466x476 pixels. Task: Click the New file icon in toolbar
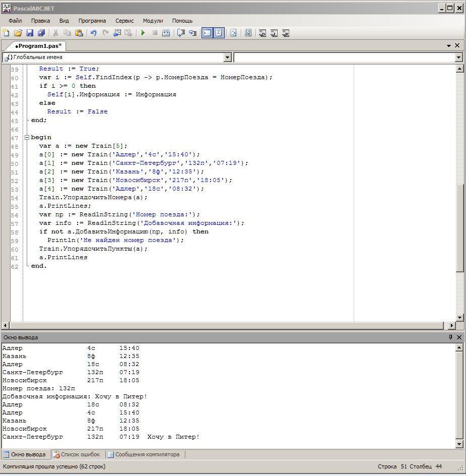[x=6, y=33]
